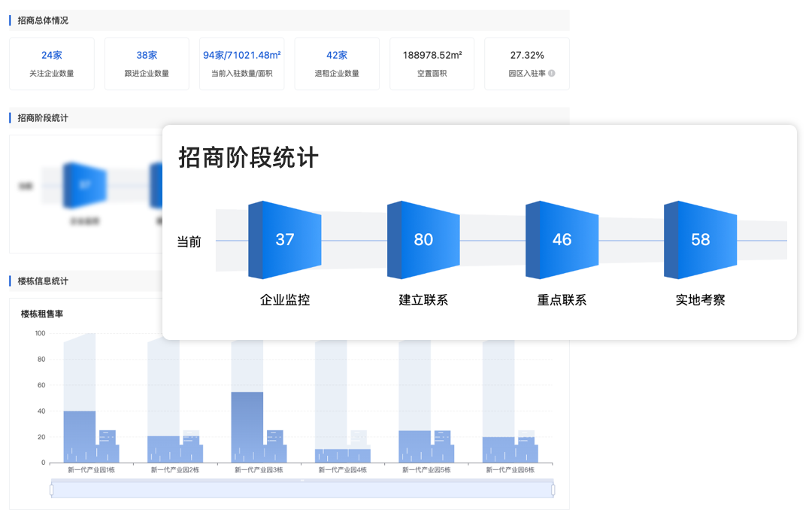Screen dimensions: 812x519
Task: Select the 重点联系 funnel segment showing 46
Action: click(562, 239)
